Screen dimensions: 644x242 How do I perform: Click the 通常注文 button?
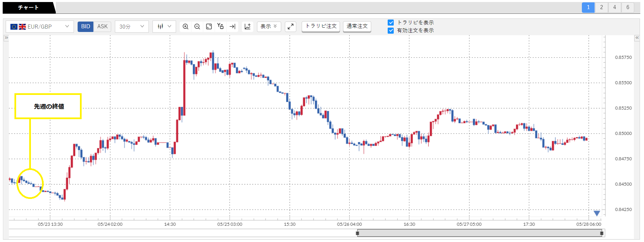[x=357, y=26]
